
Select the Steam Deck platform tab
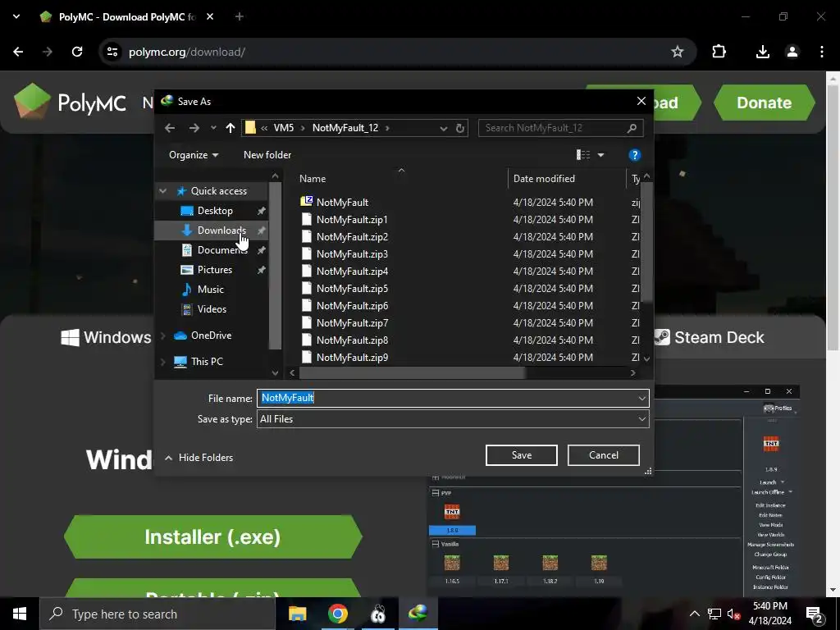tap(709, 337)
